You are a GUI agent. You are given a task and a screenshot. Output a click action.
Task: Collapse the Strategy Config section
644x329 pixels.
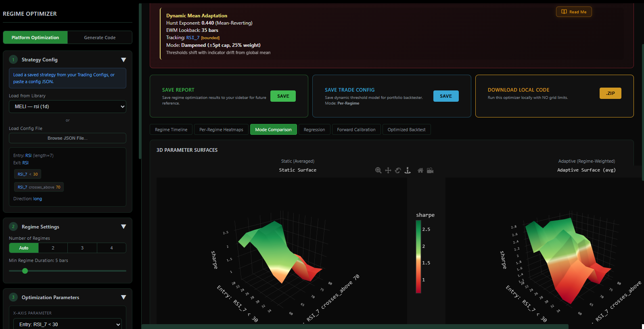[x=123, y=60]
